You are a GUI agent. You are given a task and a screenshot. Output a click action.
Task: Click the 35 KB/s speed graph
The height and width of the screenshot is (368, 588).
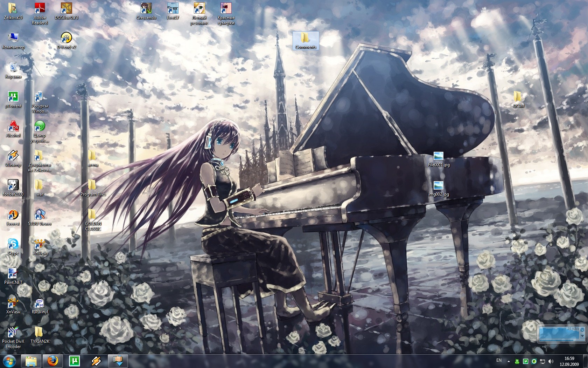tap(559, 333)
